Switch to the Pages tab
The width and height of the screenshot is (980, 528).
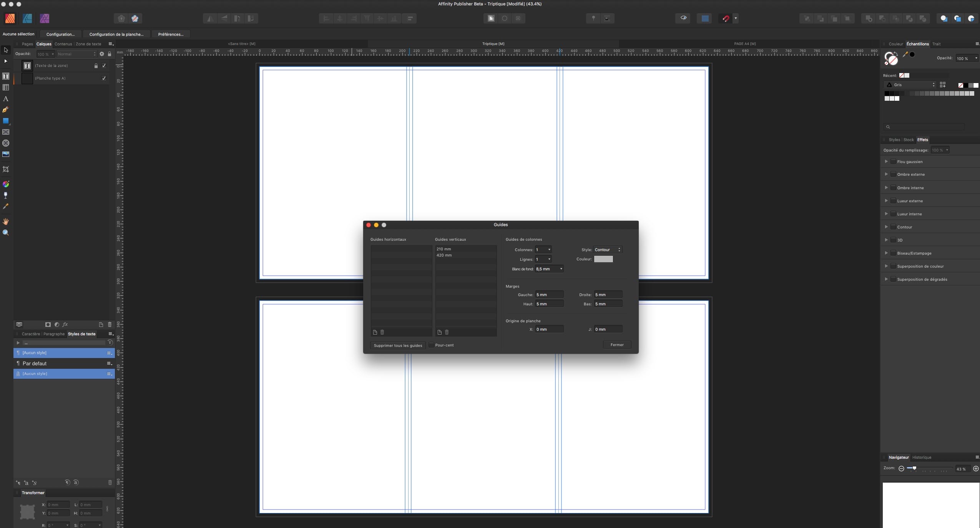(x=27, y=44)
